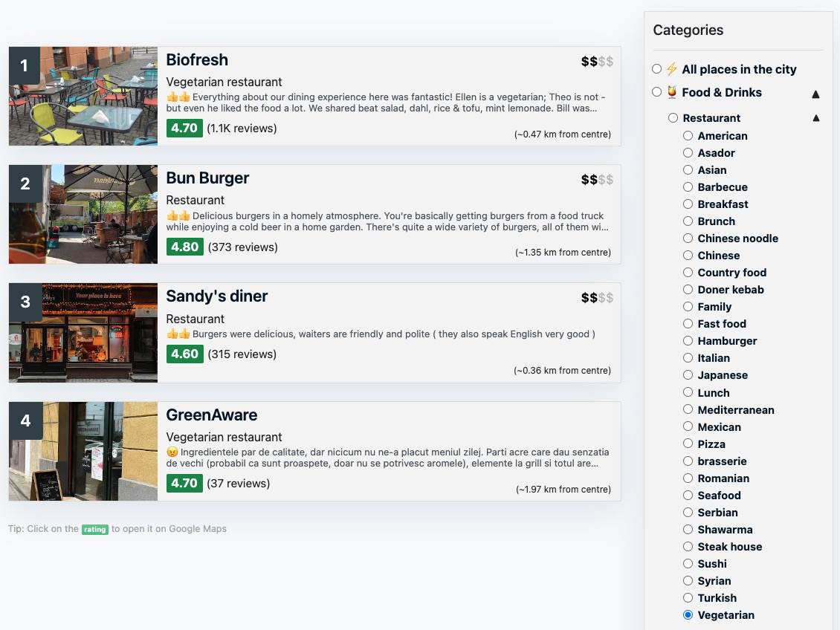840x630 pixels.
Task: Click the number 4 rank badge
Action: [25, 420]
